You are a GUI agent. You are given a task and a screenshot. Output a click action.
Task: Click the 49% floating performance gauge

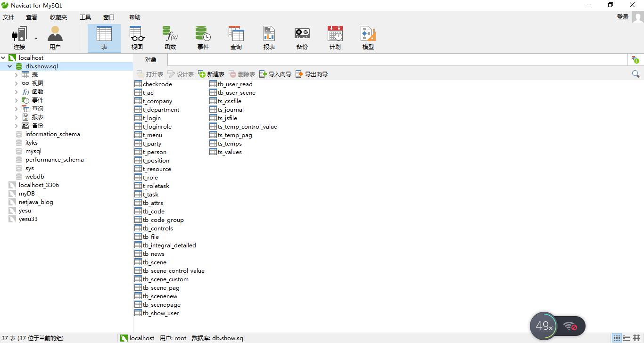tap(544, 326)
